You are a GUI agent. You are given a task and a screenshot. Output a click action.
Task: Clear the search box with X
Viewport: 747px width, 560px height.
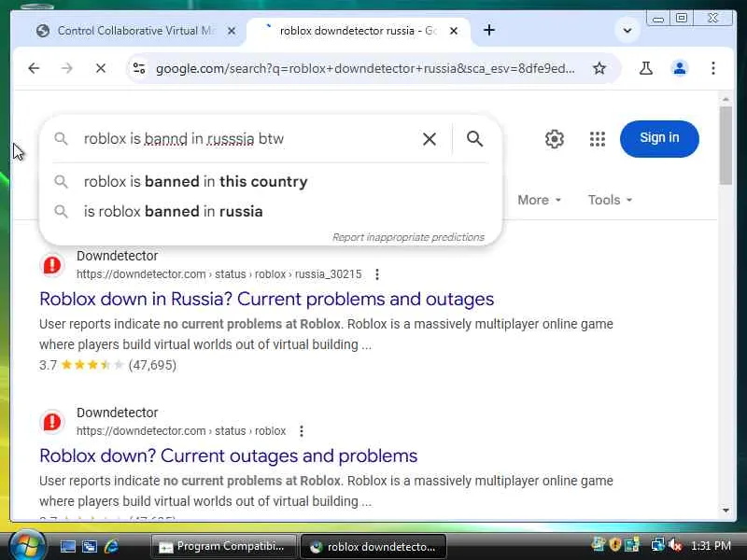pyautogui.click(x=430, y=139)
